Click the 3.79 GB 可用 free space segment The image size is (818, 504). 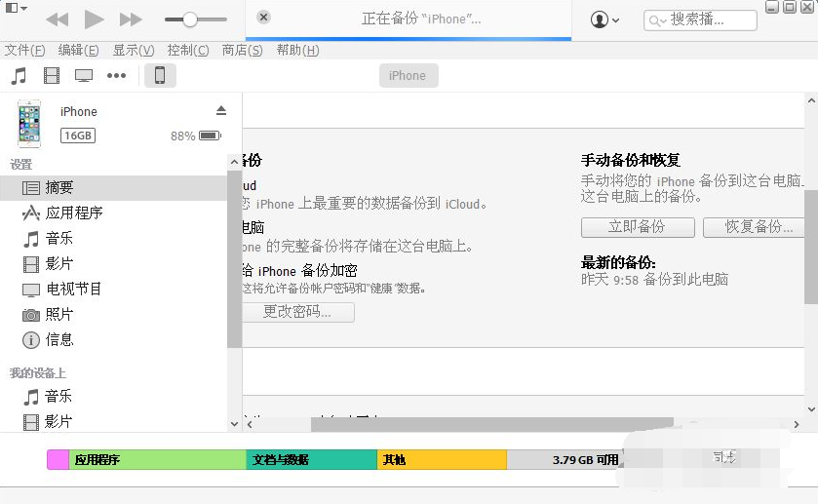pos(566,460)
